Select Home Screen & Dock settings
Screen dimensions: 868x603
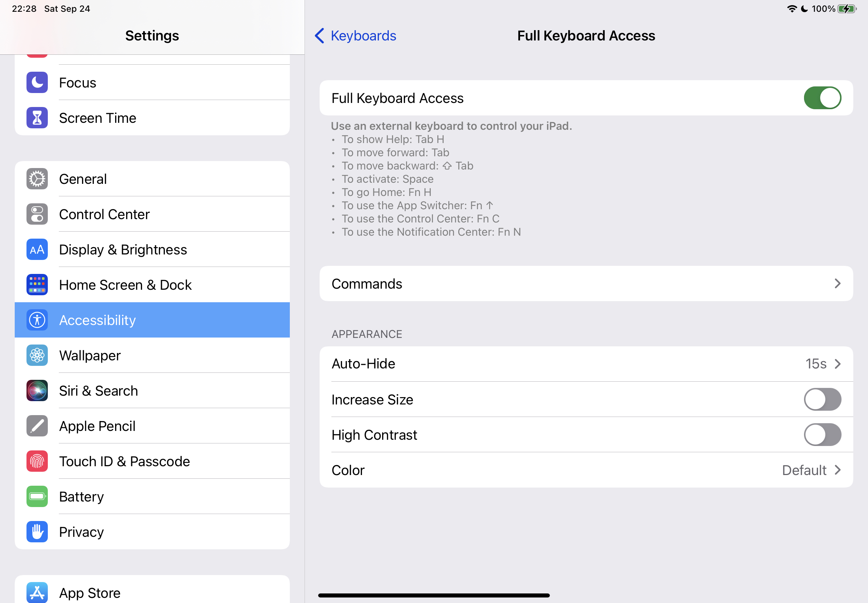(x=125, y=285)
